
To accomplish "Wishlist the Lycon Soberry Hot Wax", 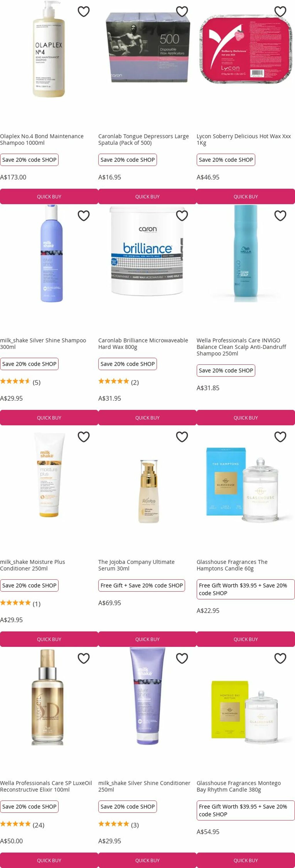I will click(x=280, y=12).
